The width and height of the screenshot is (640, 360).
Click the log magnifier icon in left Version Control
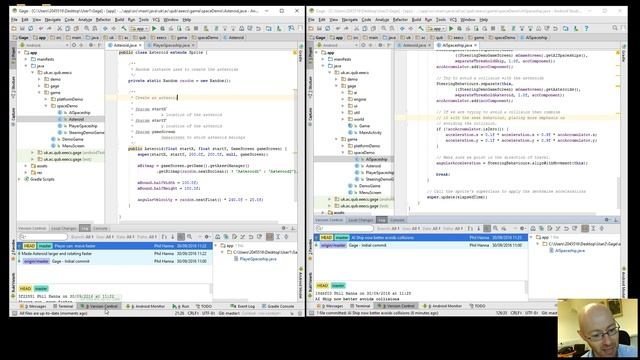189,237
